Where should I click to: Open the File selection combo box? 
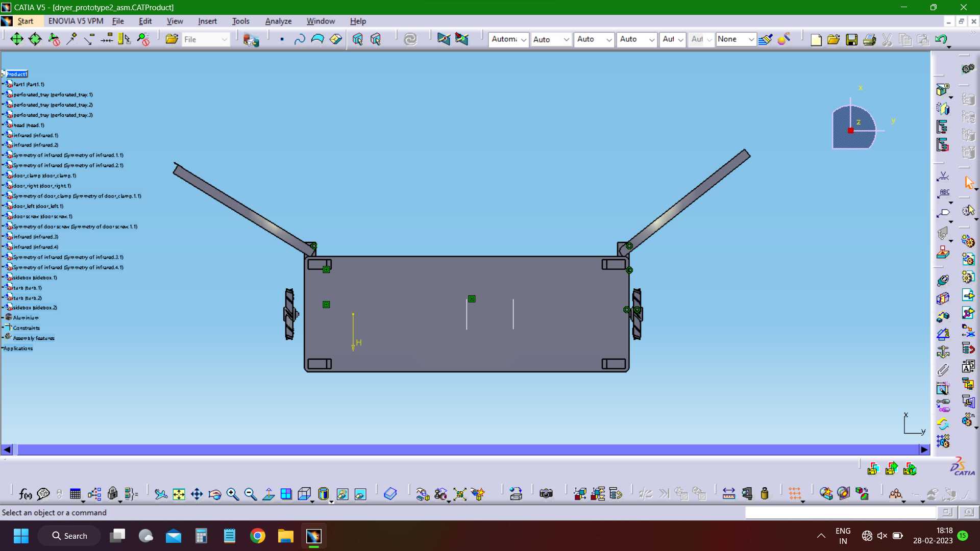[x=206, y=39]
